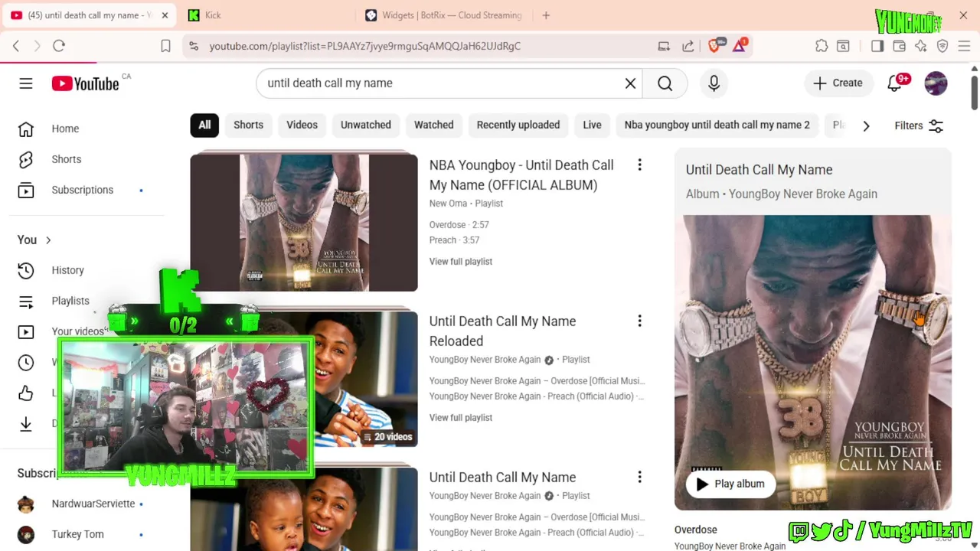980x551 pixels.
Task: Open options for third Until Death Call My Name playlist
Action: 639,477
